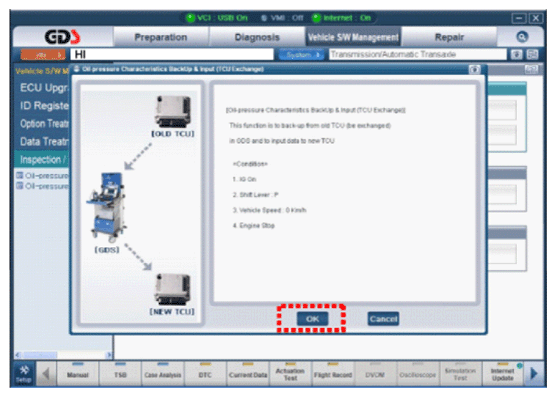Click the VMI Off status indicator
The image size is (556, 397).
(x=282, y=18)
